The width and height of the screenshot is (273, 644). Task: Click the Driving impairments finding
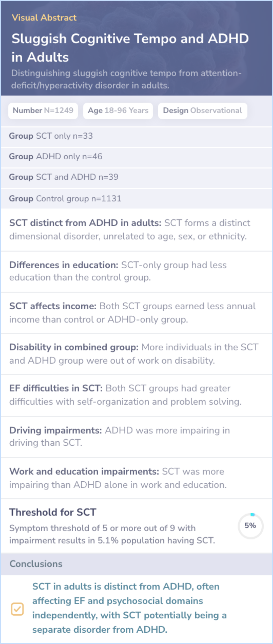click(x=119, y=436)
